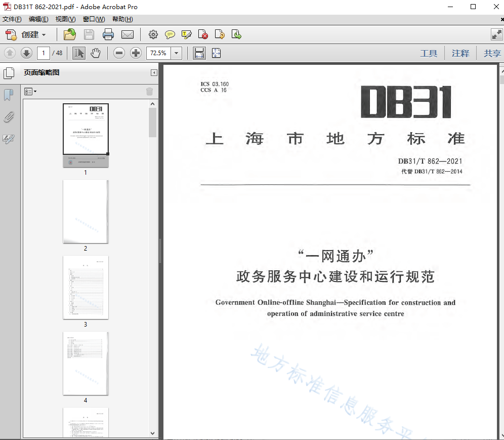The height and width of the screenshot is (440, 504).
Task: Toggle fit-one-full-page view
Action: [217, 53]
